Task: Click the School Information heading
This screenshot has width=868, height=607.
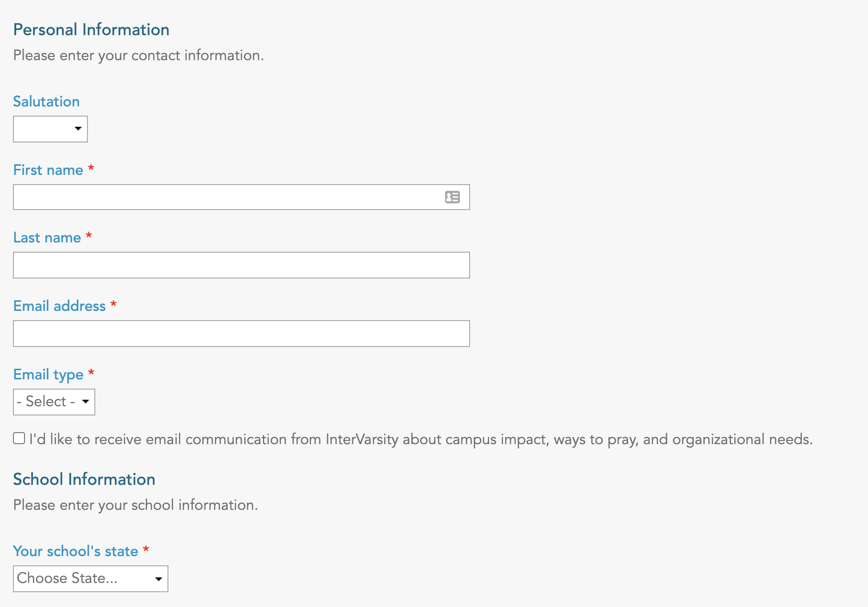Action: coord(84,479)
